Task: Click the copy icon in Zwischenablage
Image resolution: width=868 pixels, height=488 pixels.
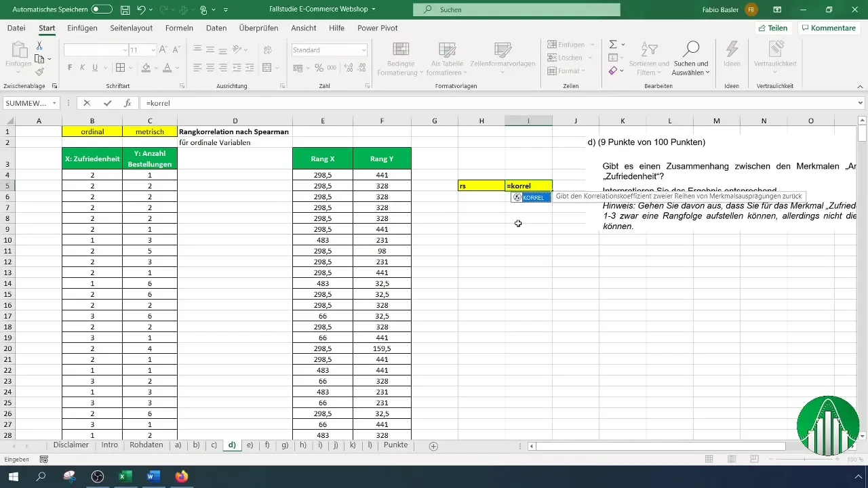Action: (40, 58)
